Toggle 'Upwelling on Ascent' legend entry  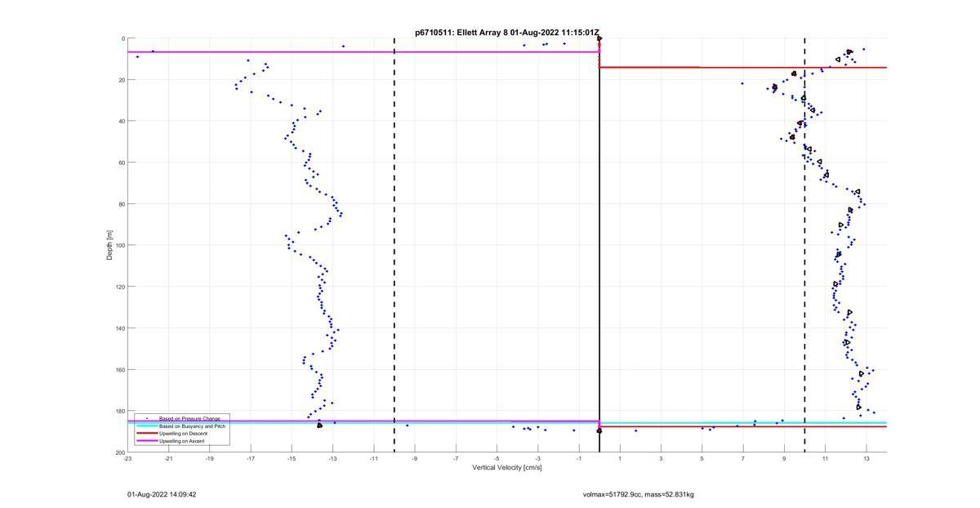[181, 441]
